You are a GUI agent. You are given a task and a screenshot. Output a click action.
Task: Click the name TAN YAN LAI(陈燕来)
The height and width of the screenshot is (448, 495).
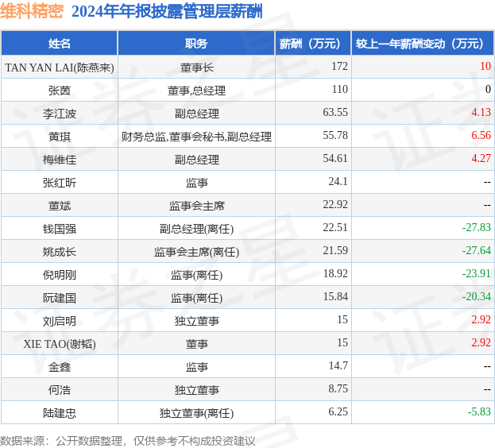[x=60, y=68]
